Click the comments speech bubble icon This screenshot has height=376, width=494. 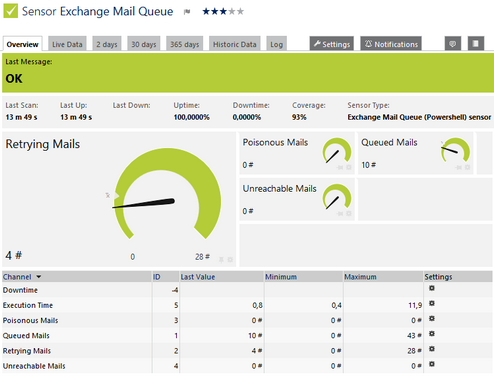pos(453,44)
